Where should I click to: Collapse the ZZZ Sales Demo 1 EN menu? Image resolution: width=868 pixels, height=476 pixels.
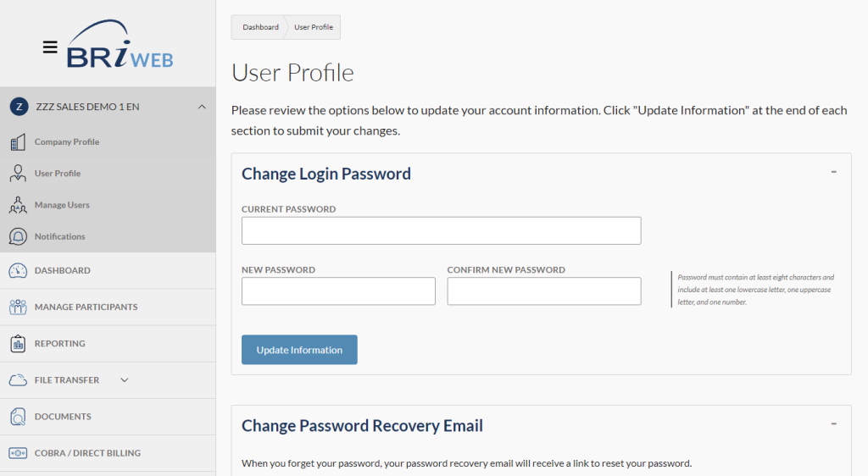(201, 107)
